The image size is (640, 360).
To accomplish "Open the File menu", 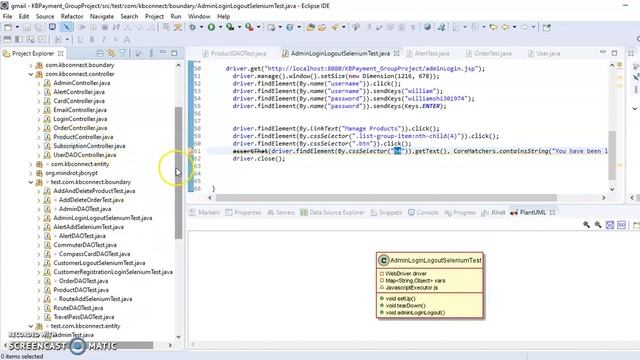I will pos(7,16).
